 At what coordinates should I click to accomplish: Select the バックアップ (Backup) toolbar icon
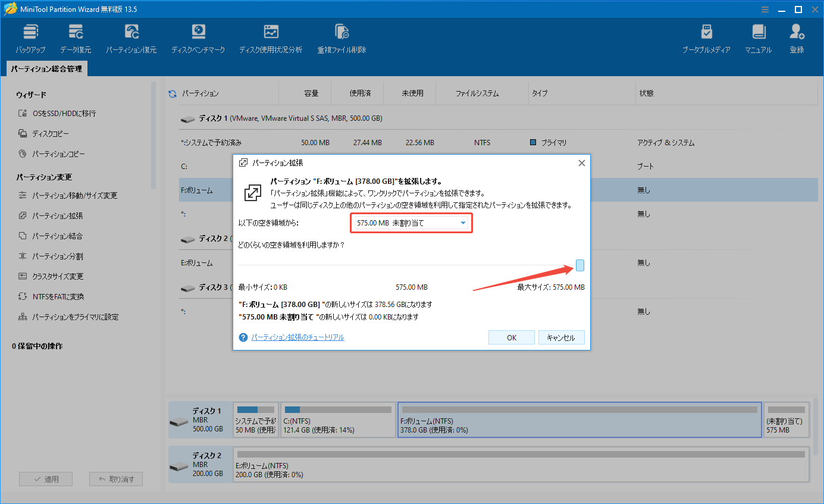click(x=30, y=37)
